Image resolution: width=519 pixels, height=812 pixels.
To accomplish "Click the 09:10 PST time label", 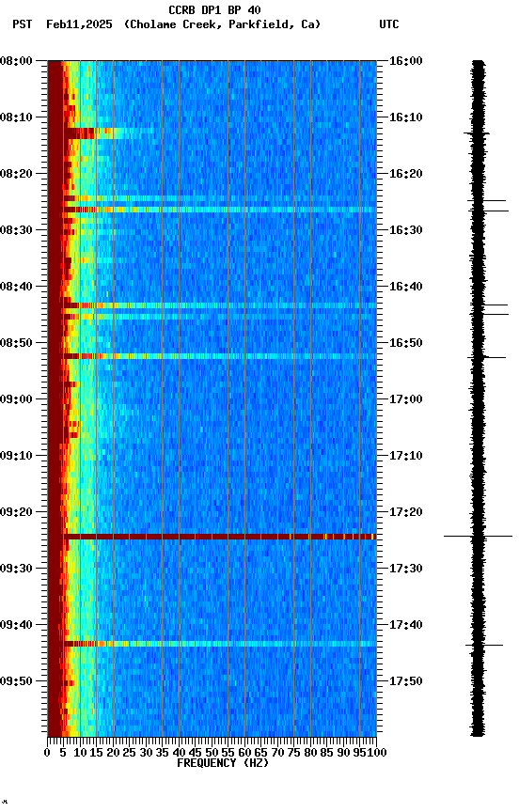I will point(16,456).
